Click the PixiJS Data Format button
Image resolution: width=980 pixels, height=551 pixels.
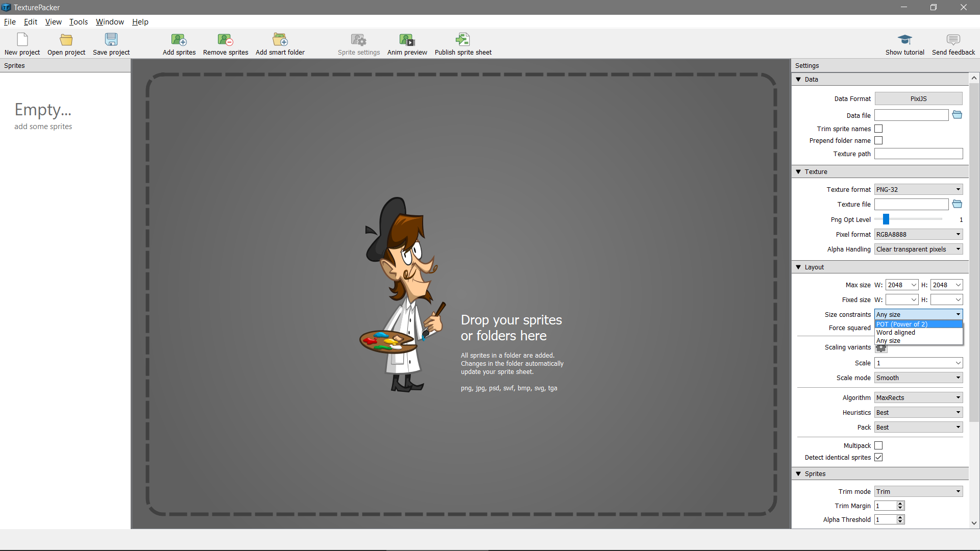point(918,98)
